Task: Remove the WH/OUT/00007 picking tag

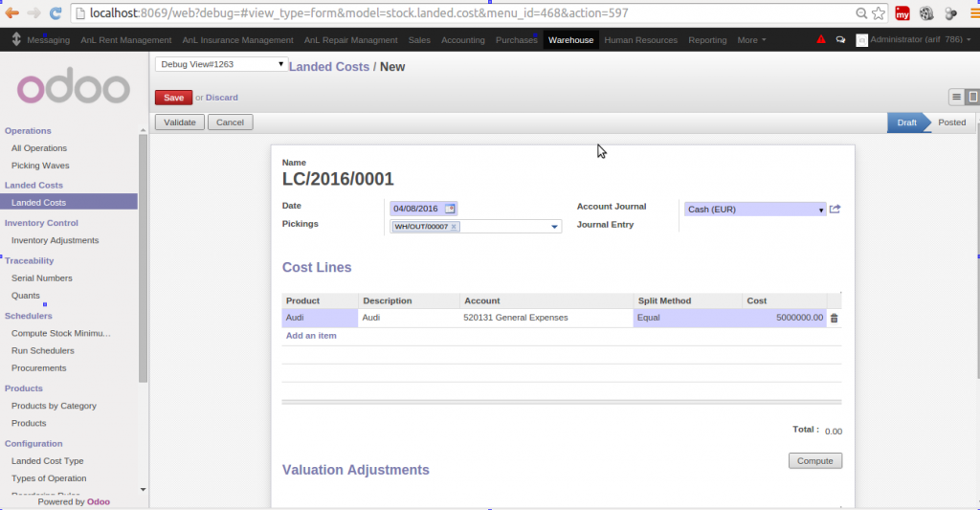Action: pyautogui.click(x=455, y=227)
